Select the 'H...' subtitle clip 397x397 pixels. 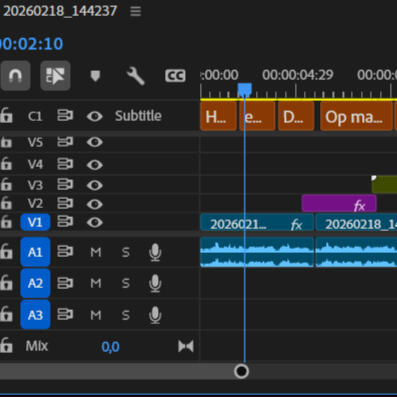point(218,116)
